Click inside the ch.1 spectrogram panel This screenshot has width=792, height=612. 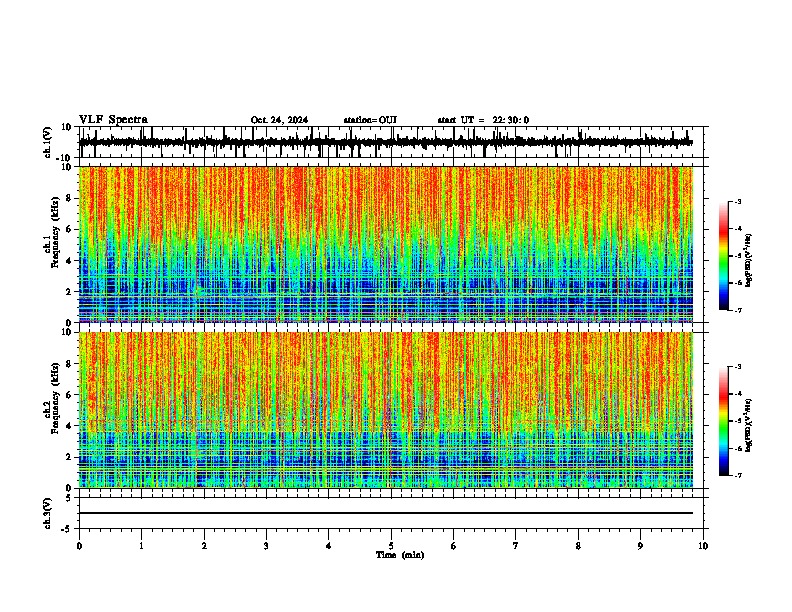click(x=386, y=244)
